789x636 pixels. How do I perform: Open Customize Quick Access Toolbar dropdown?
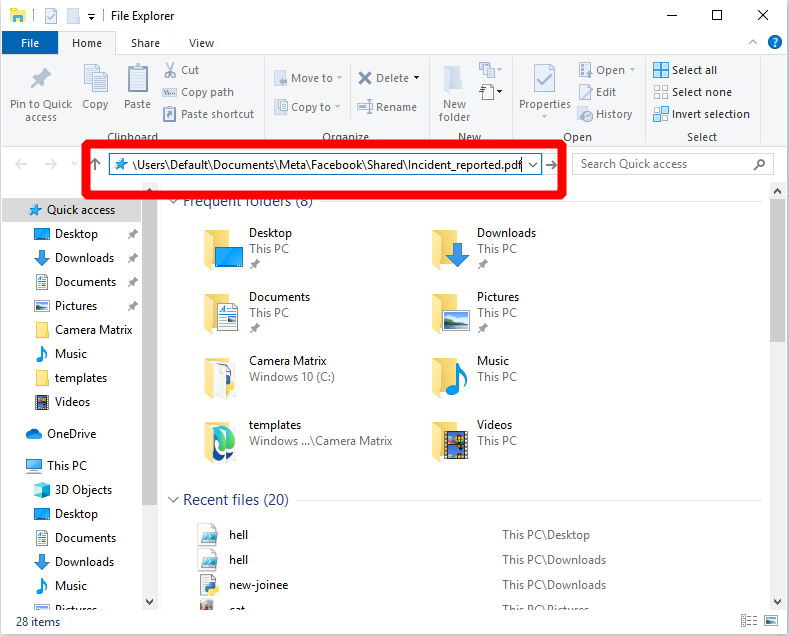tap(91, 17)
